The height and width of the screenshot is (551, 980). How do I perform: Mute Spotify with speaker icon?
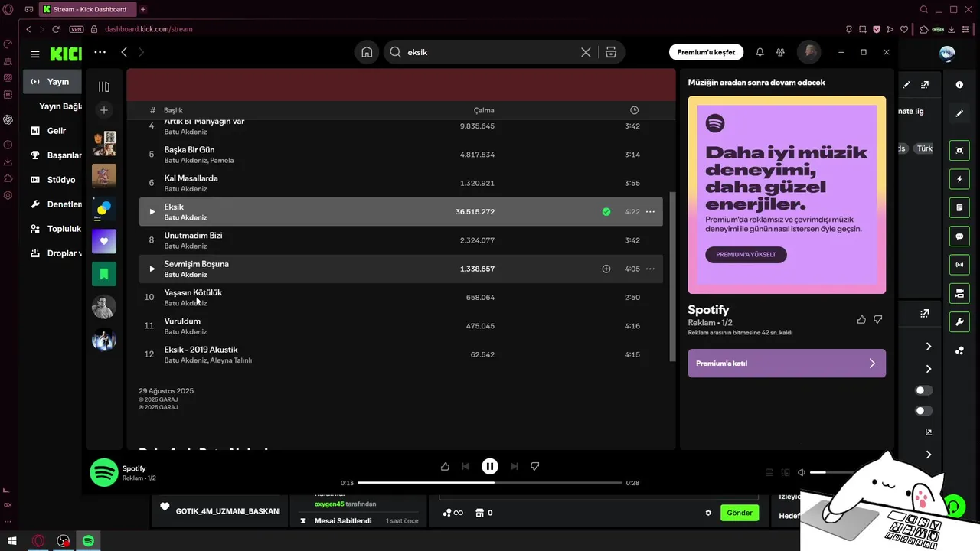(x=802, y=473)
